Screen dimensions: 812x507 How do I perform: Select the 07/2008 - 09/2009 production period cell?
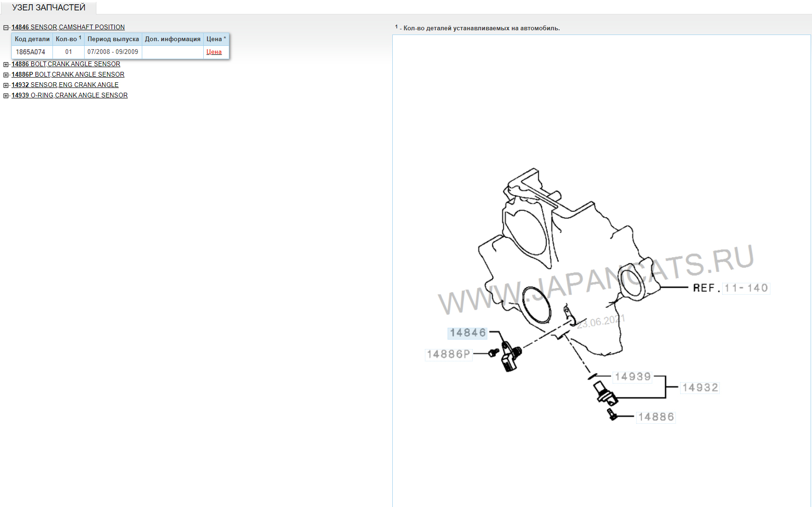pyautogui.click(x=113, y=52)
